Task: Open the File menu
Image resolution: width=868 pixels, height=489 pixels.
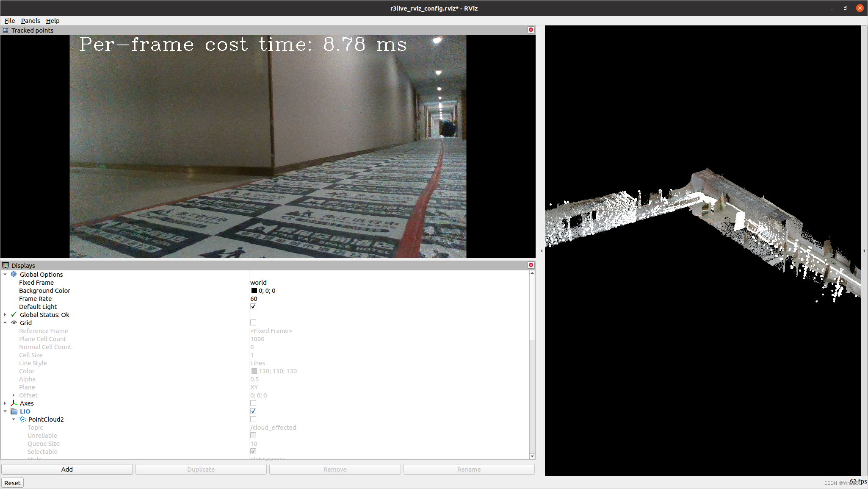Action: coord(9,20)
